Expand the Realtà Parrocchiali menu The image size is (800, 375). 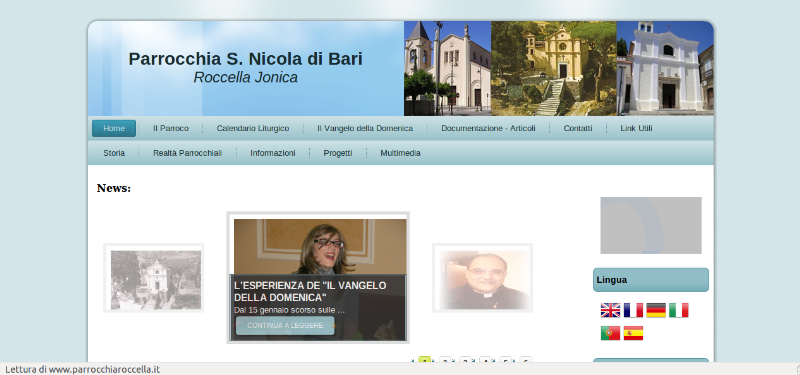tap(187, 153)
